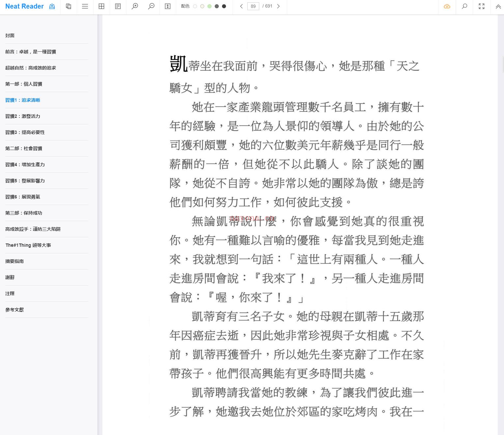Enter fullscreen mode

point(482,6)
